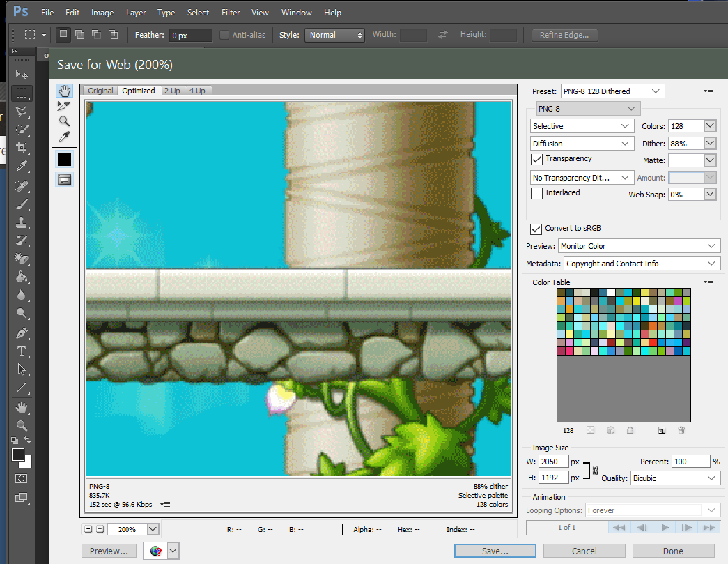This screenshot has width=728, height=564.
Task: Select the Rectangular Marquee tool
Action: click(22, 93)
